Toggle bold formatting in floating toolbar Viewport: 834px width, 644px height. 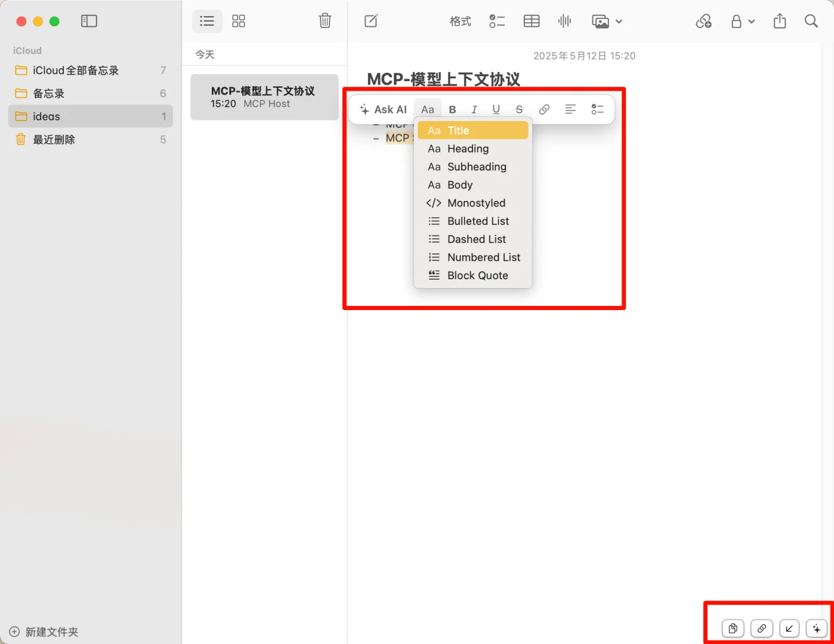452,110
